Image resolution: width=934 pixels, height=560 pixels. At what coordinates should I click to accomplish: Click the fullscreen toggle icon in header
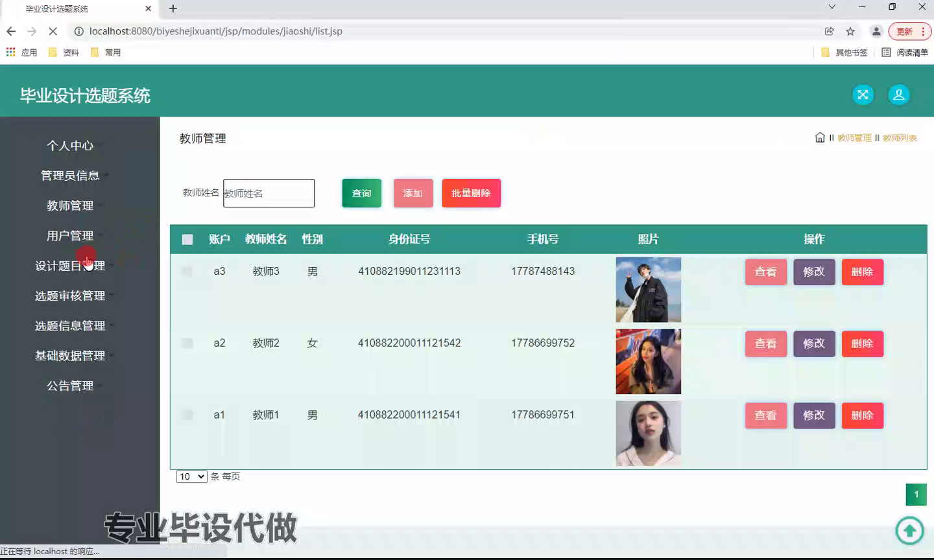863,95
